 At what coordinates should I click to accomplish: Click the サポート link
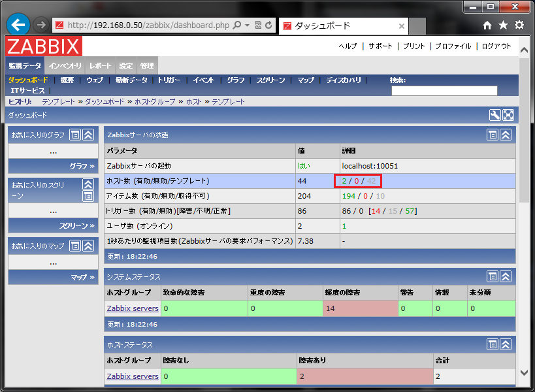pyautogui.click(x=380, y=46)
